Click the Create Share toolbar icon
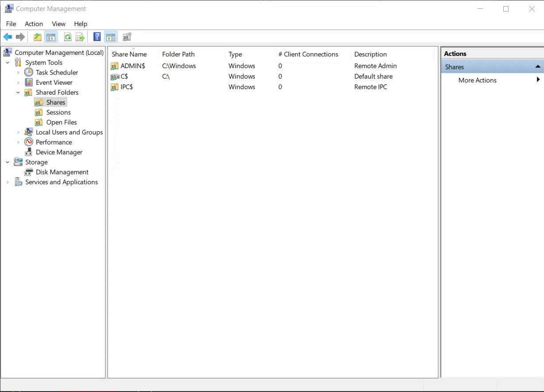The image size is (544, 392). (127, 37)
